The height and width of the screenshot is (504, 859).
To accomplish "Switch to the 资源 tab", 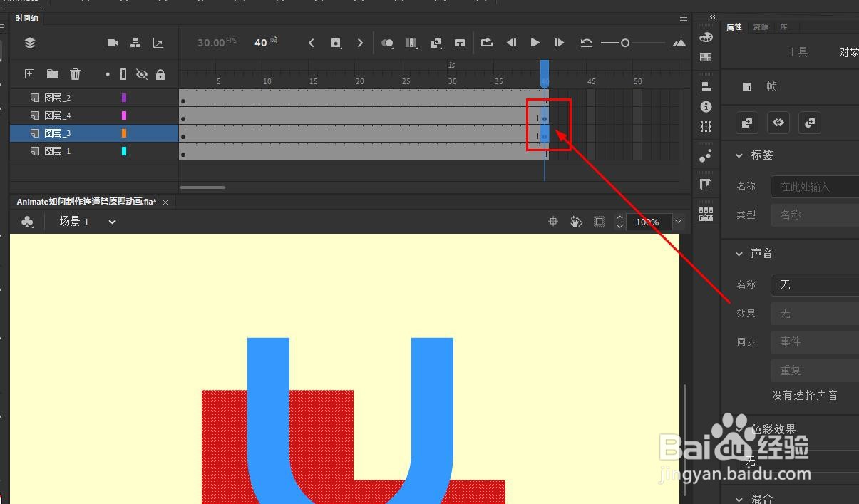I will click(761, 26).
